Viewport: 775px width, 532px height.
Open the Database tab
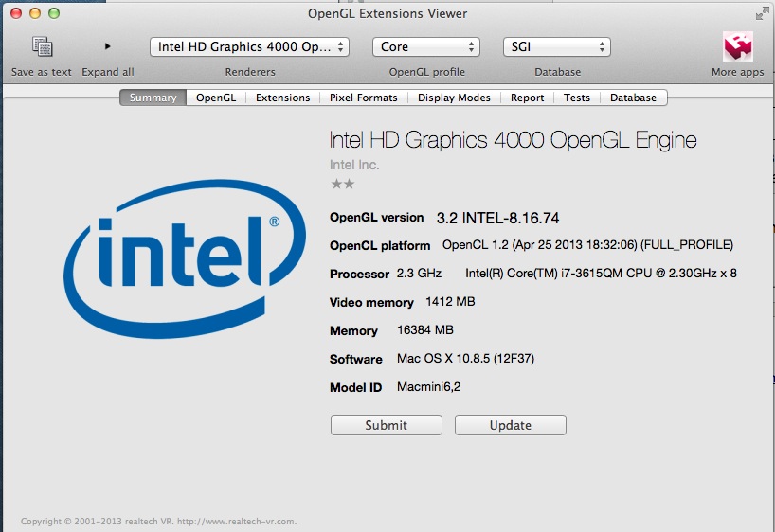[633, 98]
